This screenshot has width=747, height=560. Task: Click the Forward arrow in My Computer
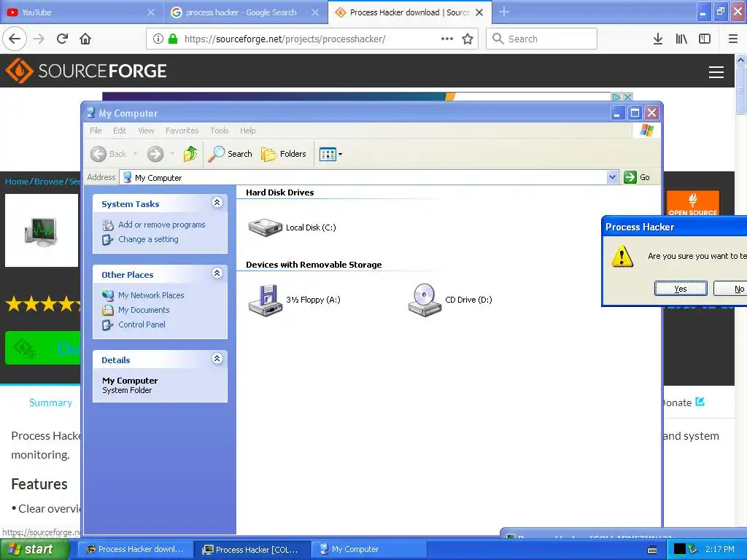click(x=155, y=154)
